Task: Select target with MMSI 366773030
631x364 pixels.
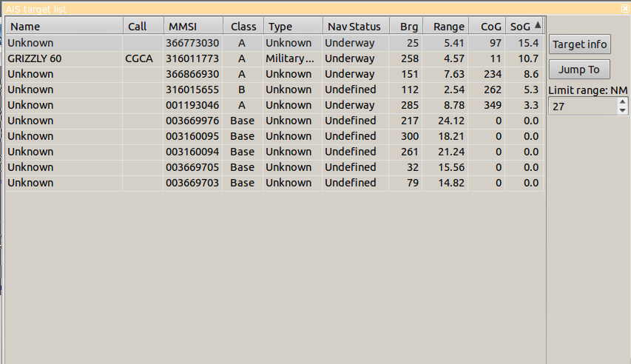Action: pos(192,43)
